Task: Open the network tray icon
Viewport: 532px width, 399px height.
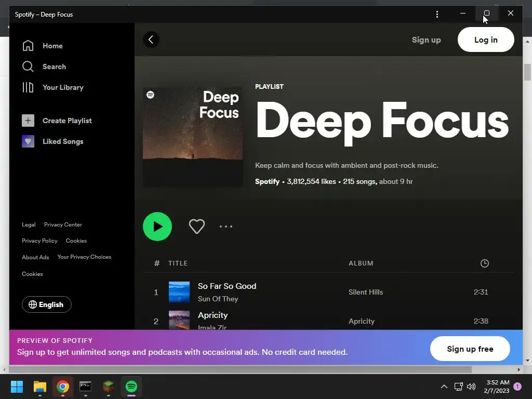Action: (458, 387)
